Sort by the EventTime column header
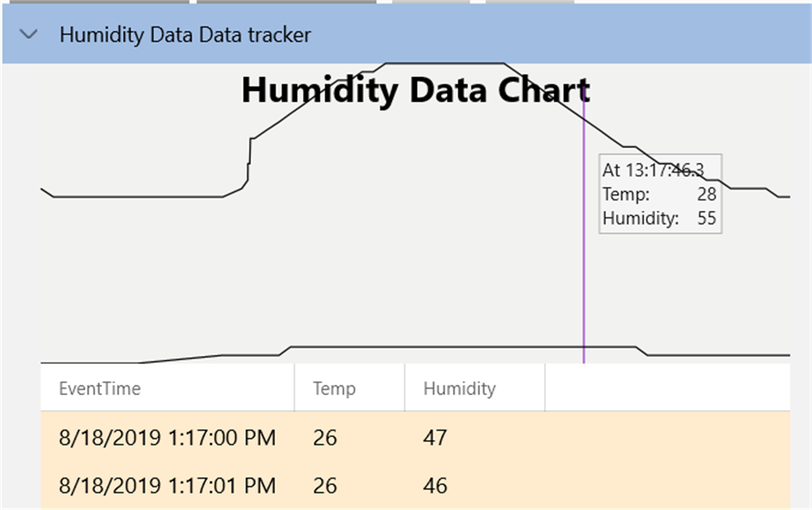 [x=100, y=388]
